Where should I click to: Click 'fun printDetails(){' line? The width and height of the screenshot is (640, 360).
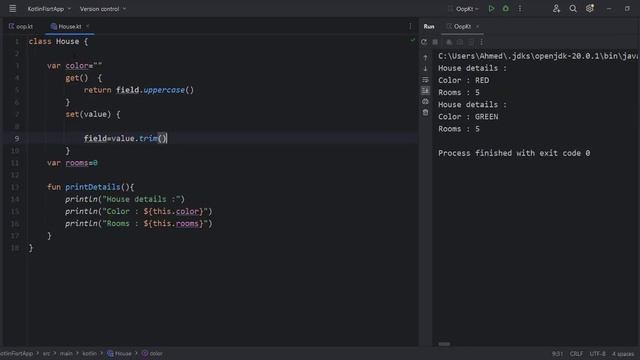click(x=91, y=187)
